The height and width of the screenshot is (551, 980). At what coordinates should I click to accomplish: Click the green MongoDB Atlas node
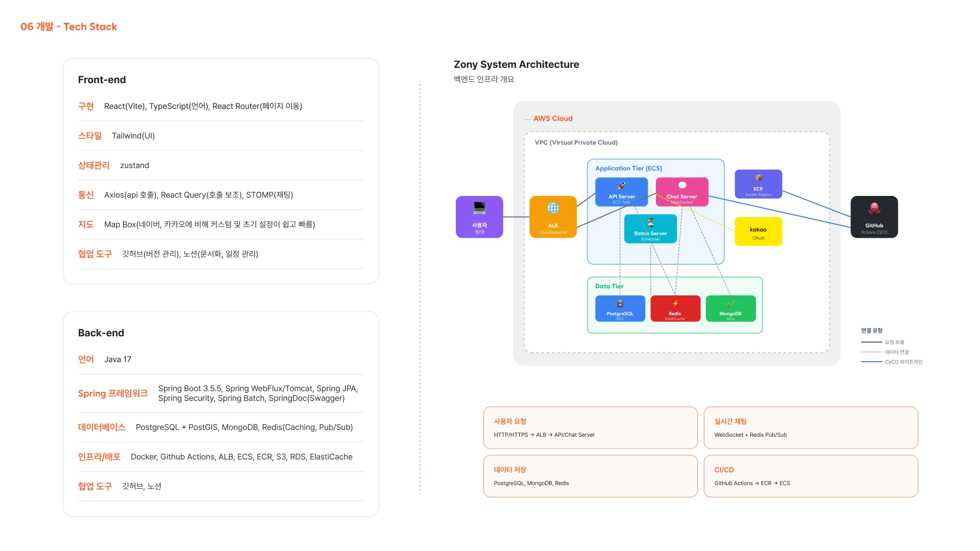(730, 309)
